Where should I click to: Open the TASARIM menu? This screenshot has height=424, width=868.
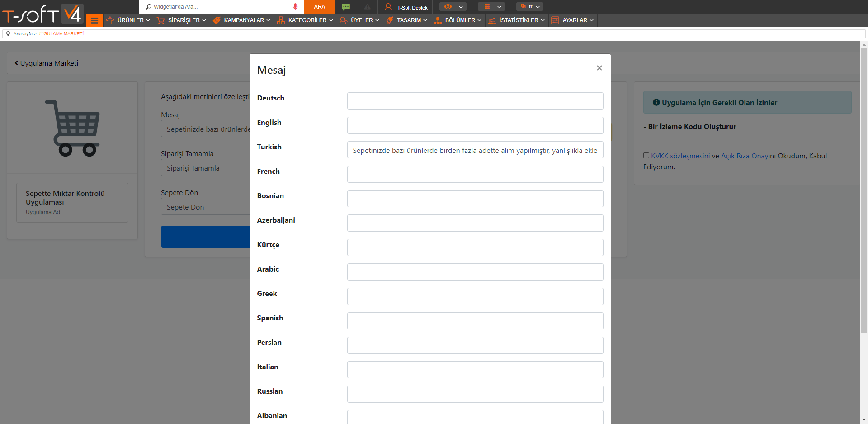(407, 20)
